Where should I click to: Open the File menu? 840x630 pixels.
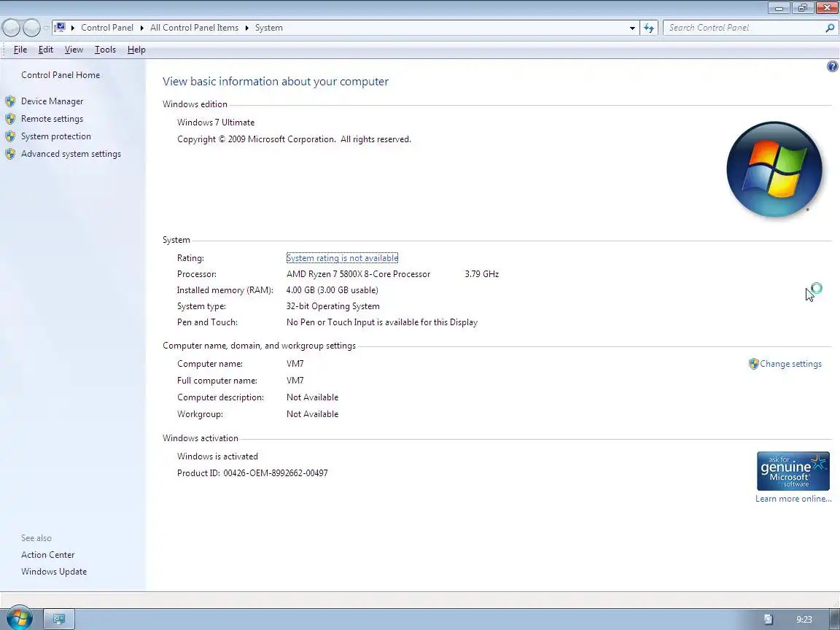click(x=20, y=50)
